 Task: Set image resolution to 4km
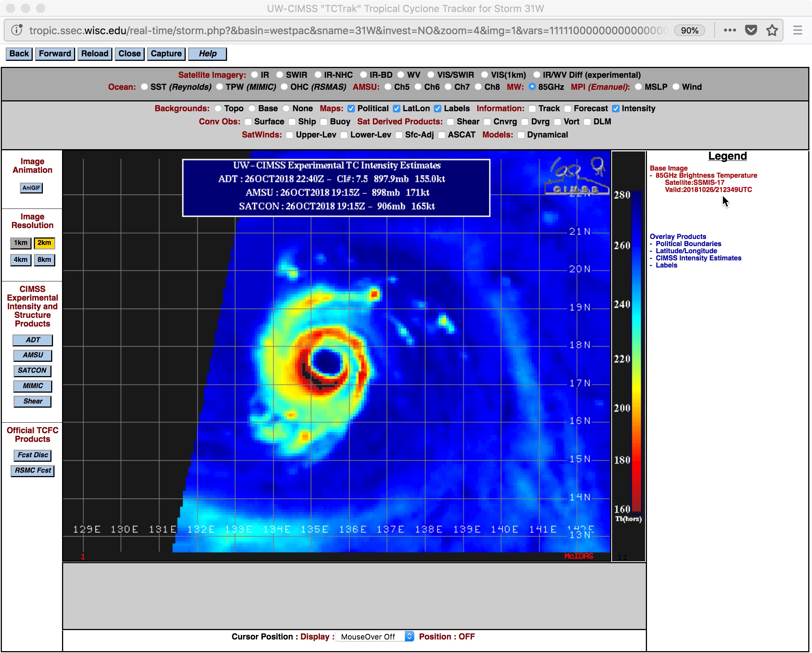[21, 260]
